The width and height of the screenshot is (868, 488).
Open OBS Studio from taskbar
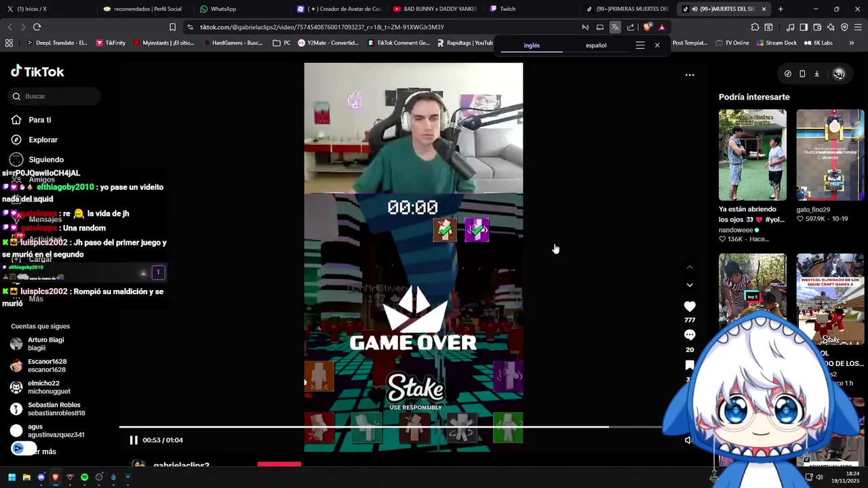pyautogui.click(x=99, y=477)
